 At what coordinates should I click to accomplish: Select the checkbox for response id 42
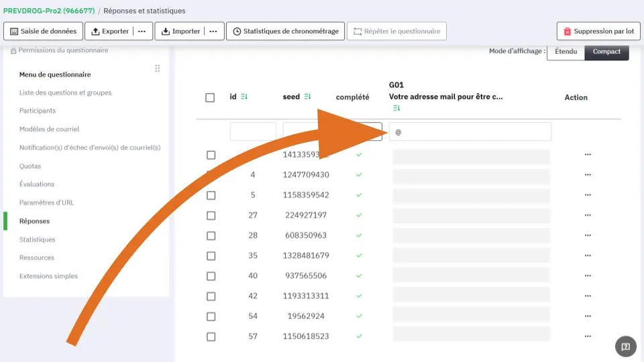point(211,296)
